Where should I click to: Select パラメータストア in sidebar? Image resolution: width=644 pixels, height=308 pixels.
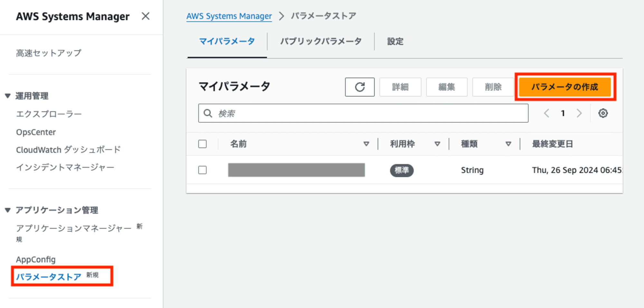click(49, 277)
